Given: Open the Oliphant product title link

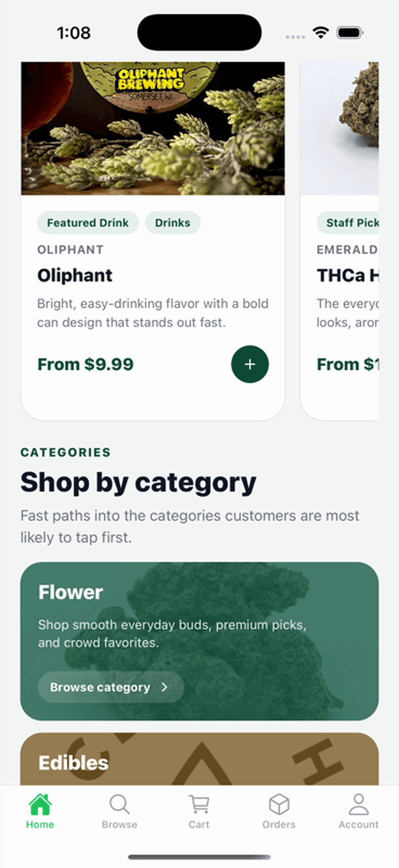Looking at the screenshot, I should pos(75,275).
